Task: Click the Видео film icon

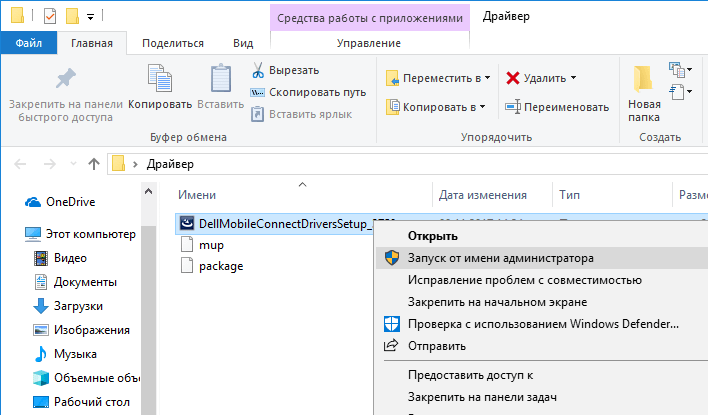Action: pyautogui.click(x=41, y=258)
